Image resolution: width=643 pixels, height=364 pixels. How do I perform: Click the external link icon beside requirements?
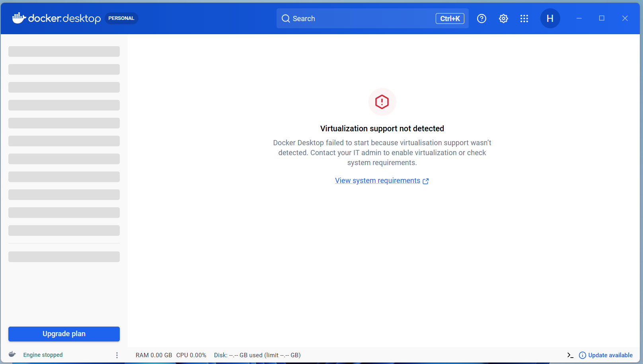click(426, 181)
